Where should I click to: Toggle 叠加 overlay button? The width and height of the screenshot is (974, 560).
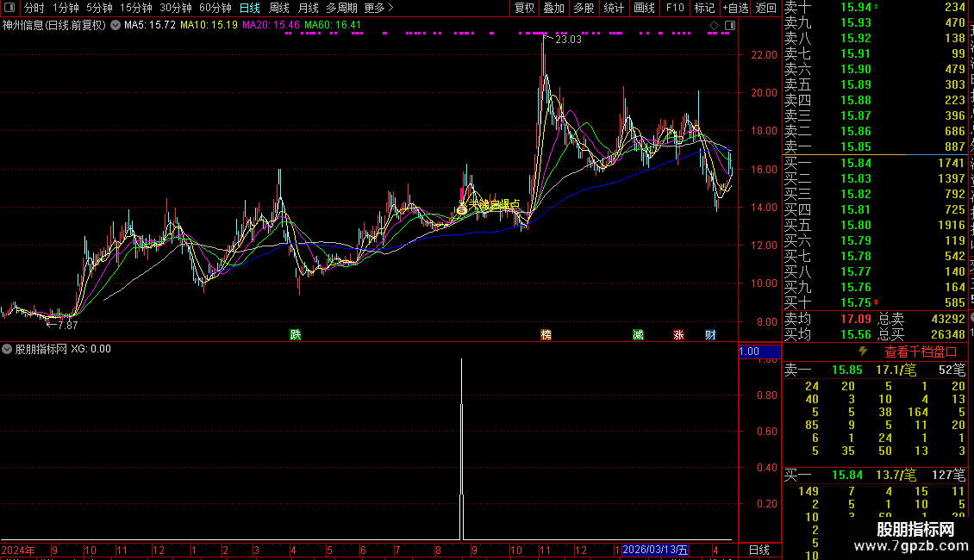coord(553,8)
